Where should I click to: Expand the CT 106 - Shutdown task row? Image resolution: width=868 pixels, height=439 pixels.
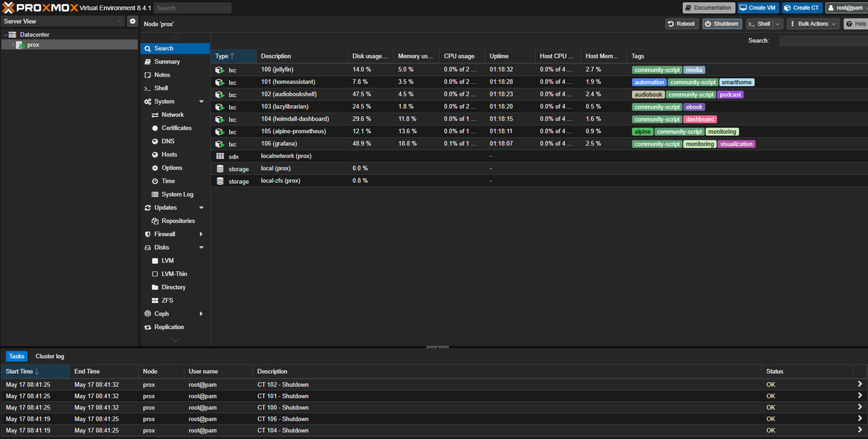[x=860, y=419]
